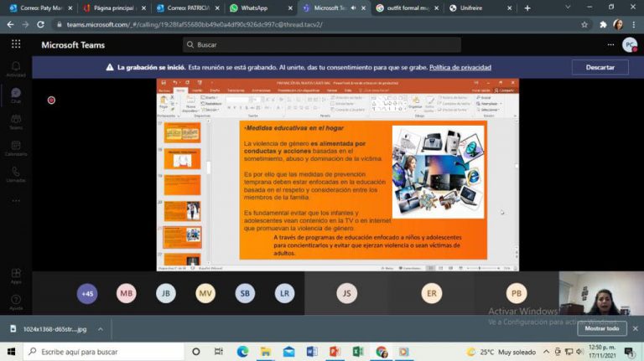
Task: Click Mostrar todo downloads button
Action: [601, 329]
